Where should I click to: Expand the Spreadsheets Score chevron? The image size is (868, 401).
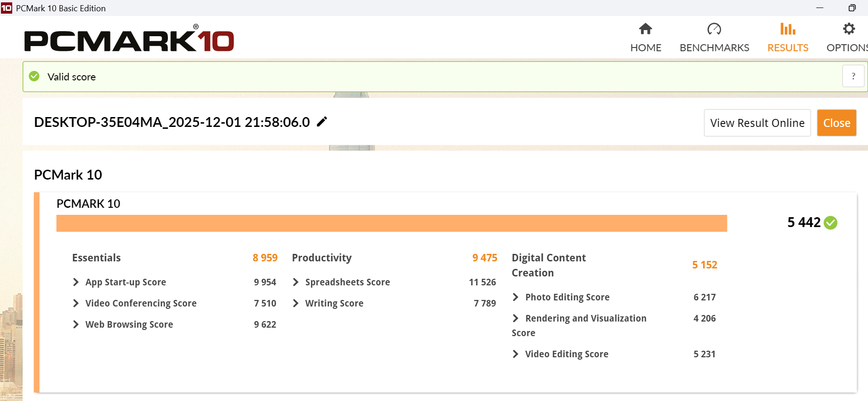pos(296,282)
